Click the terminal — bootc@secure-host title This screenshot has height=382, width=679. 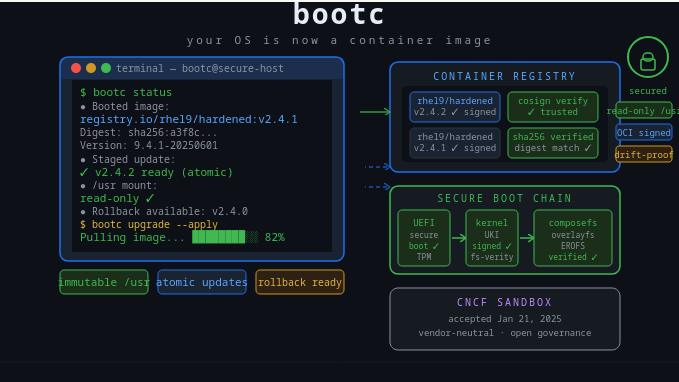coord(200,68)
